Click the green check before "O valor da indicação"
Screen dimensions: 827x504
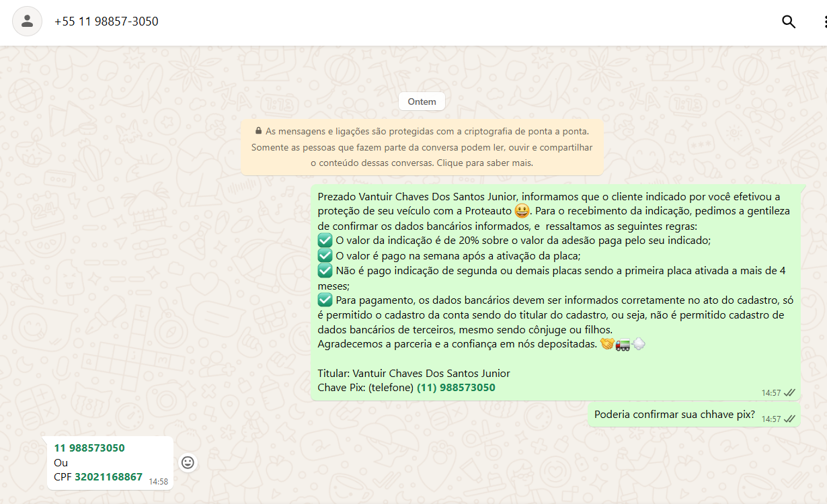click(325, 241)
